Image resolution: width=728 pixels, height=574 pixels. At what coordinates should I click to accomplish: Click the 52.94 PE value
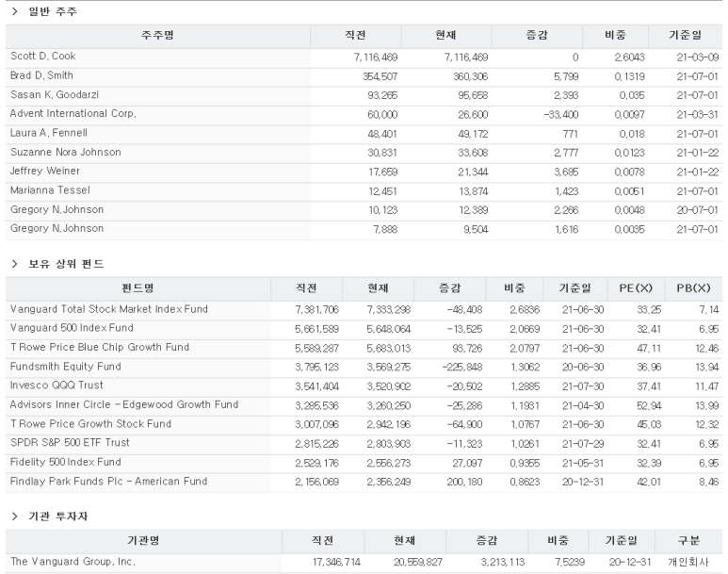649,405
